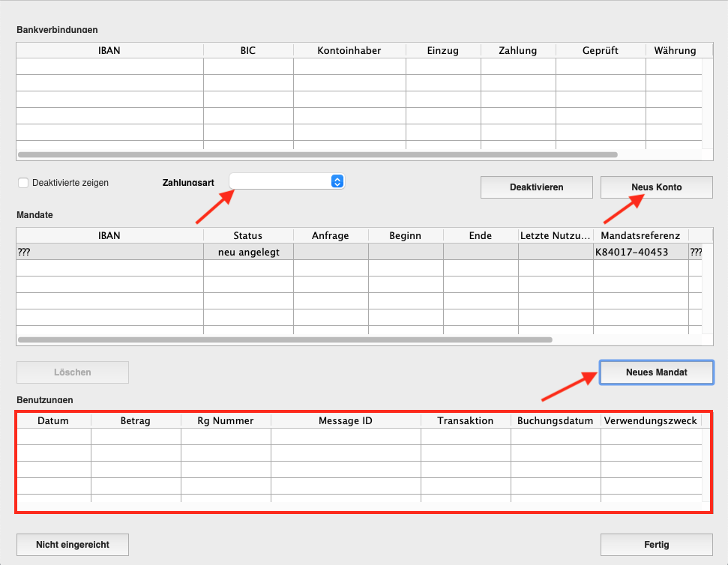Select the mandate row K84017-40453

(x=640, y=252)
